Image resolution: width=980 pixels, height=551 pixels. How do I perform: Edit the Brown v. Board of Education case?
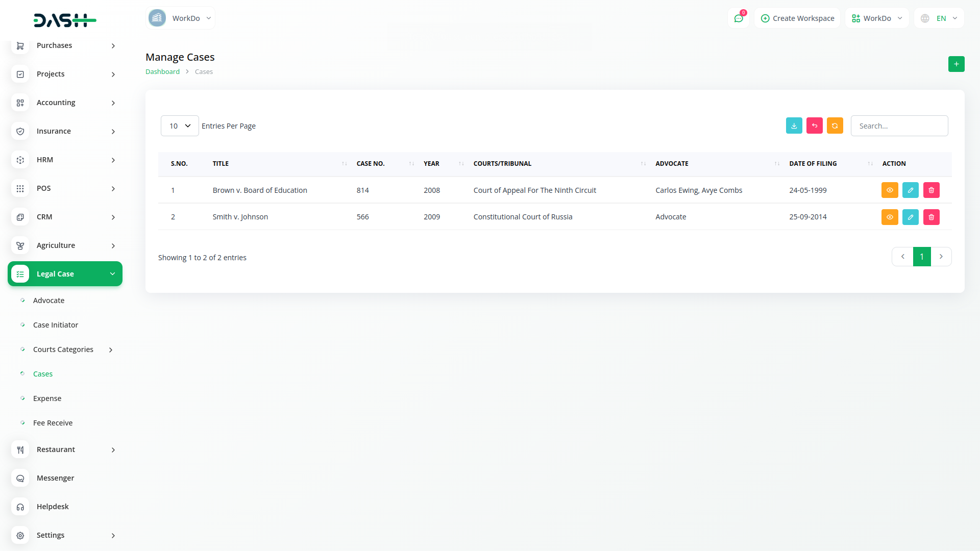[x=910, y=190]
